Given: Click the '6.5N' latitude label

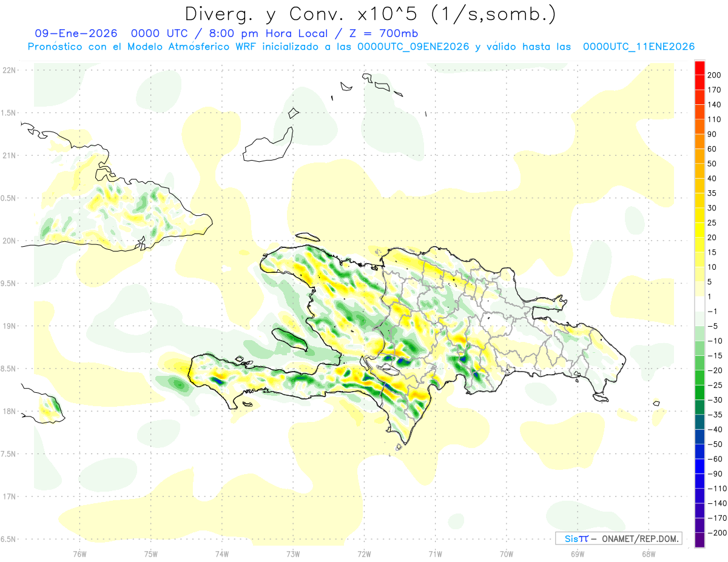Looking at the screenshot, I should (8, 539).
